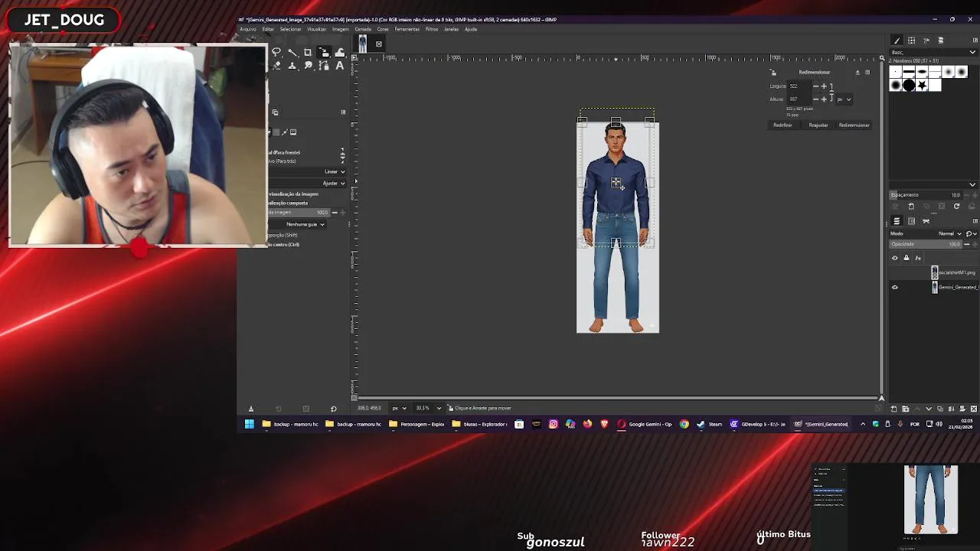
Task: Select the Crop tool
Action: (x=308, y=52)
